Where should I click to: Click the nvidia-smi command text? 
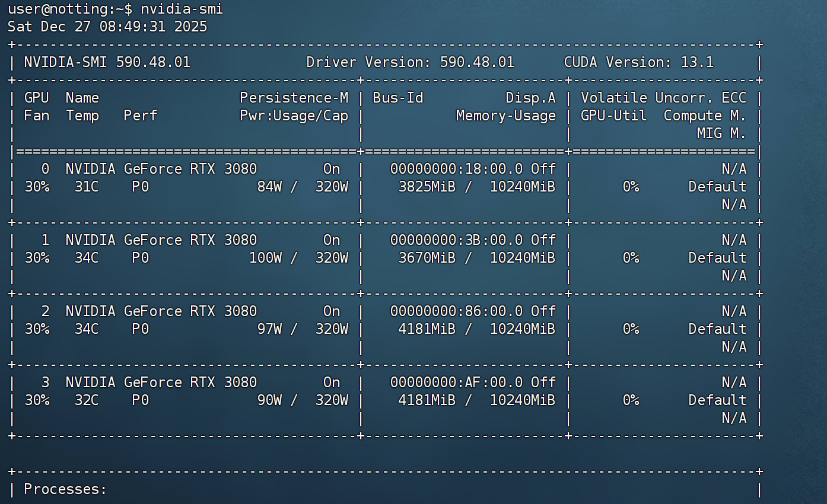pyautogui.click(x=182, y=9)
